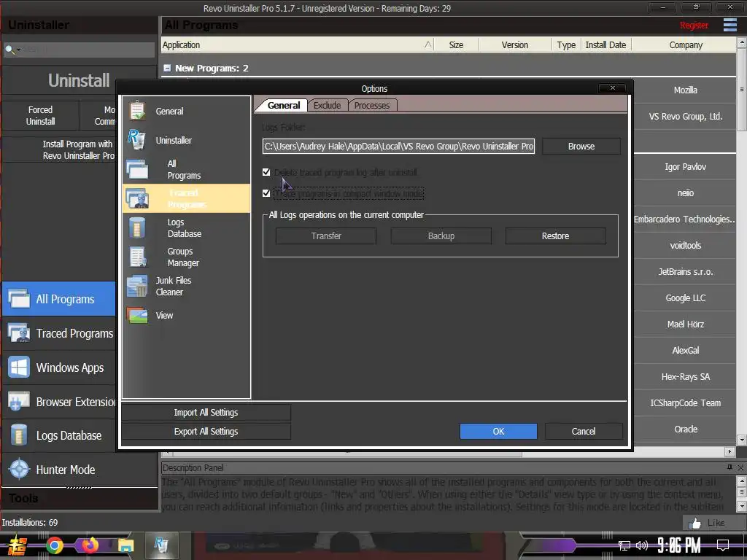This screenshot has height=560, width=747.
Task: Pin the Description Panel
Action: pyautogui.click(x=729, y=467)
